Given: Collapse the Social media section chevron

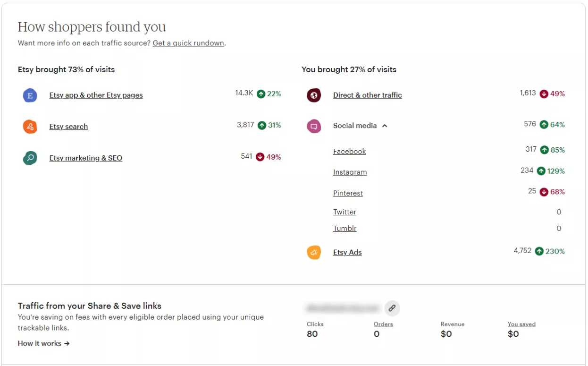Looking at the screenshot, I should click(385, 126).
